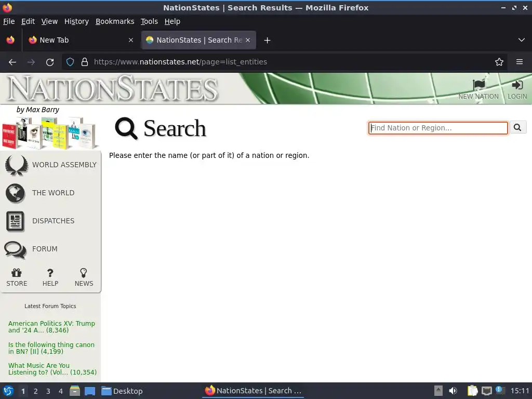Viewport: 532px width, 399px height.
Task: Click THE WORLD sidebar label
Action: (54, 193)
